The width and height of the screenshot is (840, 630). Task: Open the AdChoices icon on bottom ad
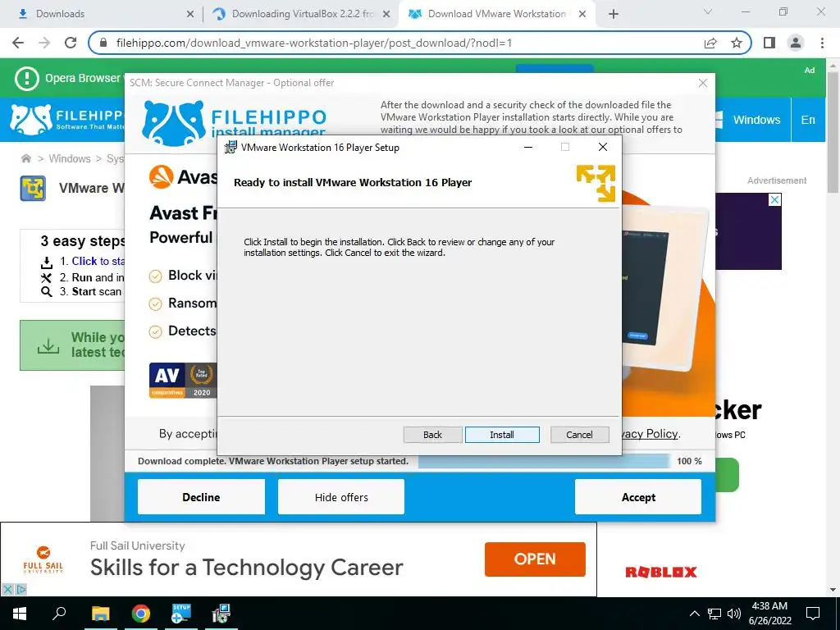[x=21, y=590]
